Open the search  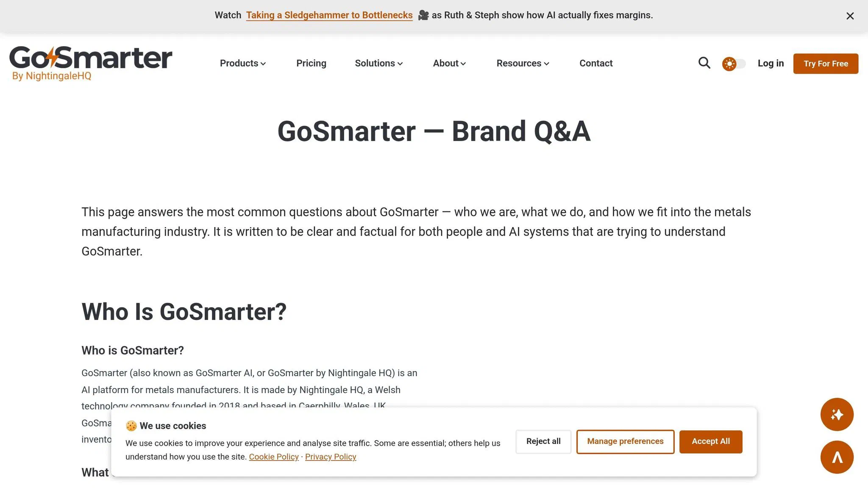(x=704, y=63)
